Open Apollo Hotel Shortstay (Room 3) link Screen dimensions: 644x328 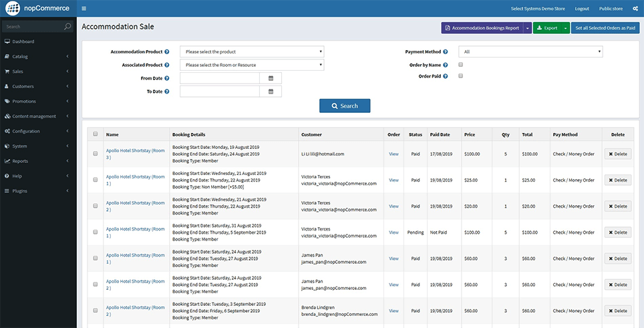pos(135,154)
